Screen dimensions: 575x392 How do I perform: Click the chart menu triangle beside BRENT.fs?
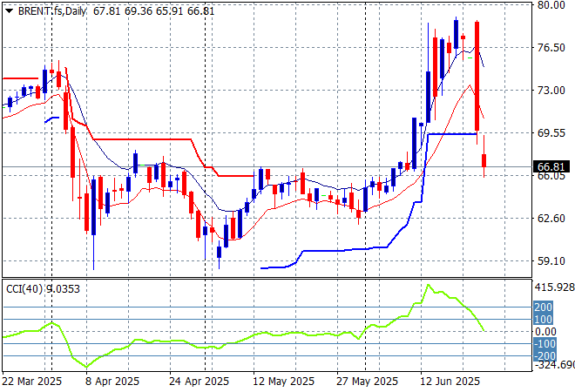coord(10,11)
